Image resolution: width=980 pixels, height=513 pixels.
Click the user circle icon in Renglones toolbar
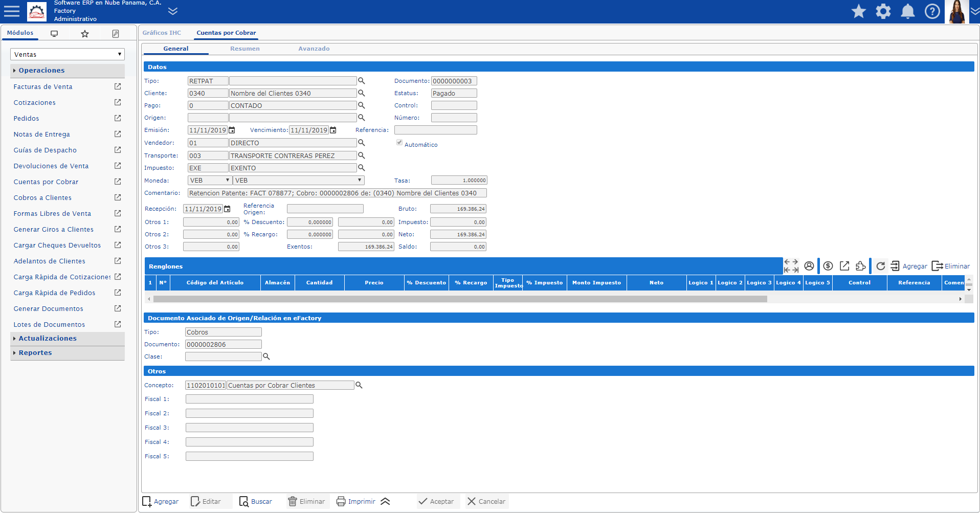pos(809,266)
